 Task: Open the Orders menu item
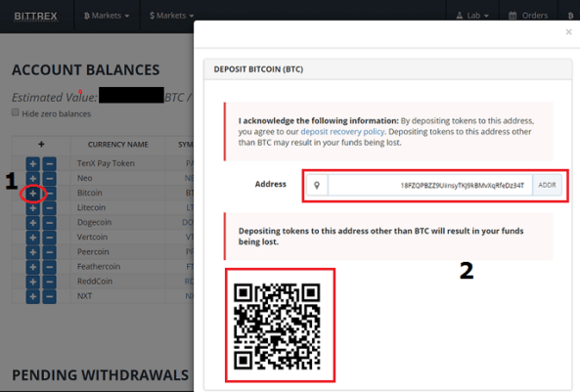(x=528, y=16)
